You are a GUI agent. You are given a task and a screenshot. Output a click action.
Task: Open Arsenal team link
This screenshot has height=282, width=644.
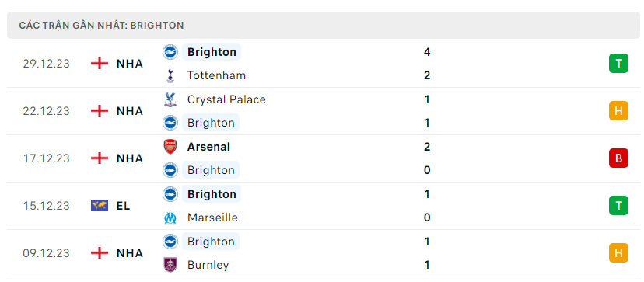coord(208,147)
